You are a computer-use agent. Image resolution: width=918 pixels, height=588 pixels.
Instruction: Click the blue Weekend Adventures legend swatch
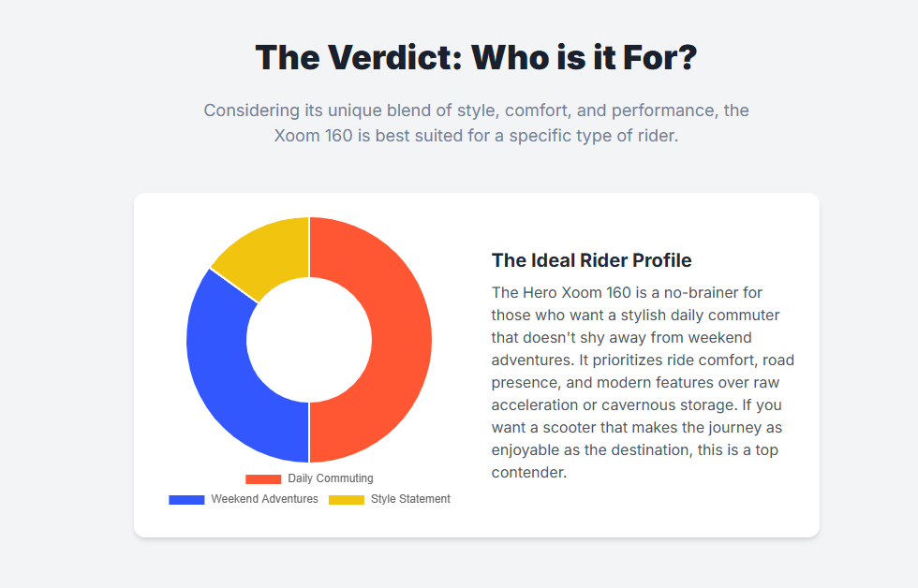point(186,499)
